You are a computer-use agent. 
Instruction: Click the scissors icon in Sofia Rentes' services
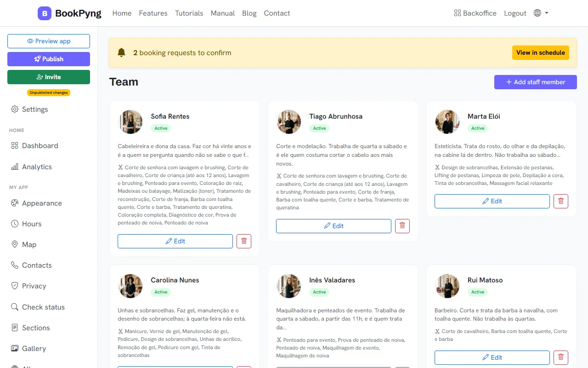pyautogui.click(x=120, y=168)
